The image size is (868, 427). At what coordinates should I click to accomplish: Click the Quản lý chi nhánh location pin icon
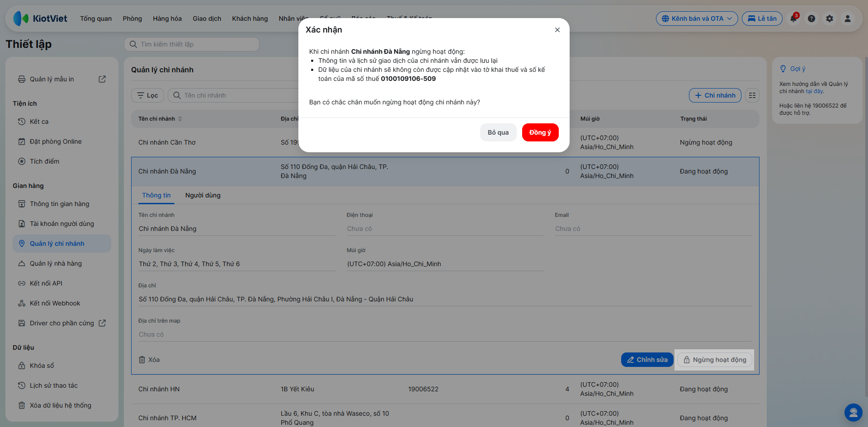(x=22, y=244)
